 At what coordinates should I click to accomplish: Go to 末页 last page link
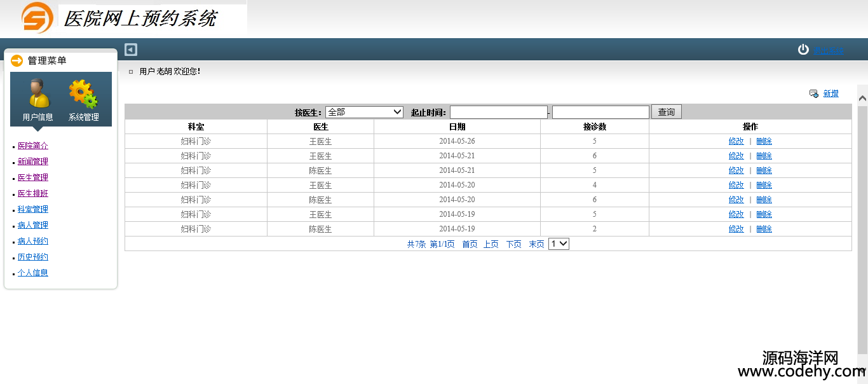(x=536, y=244)
